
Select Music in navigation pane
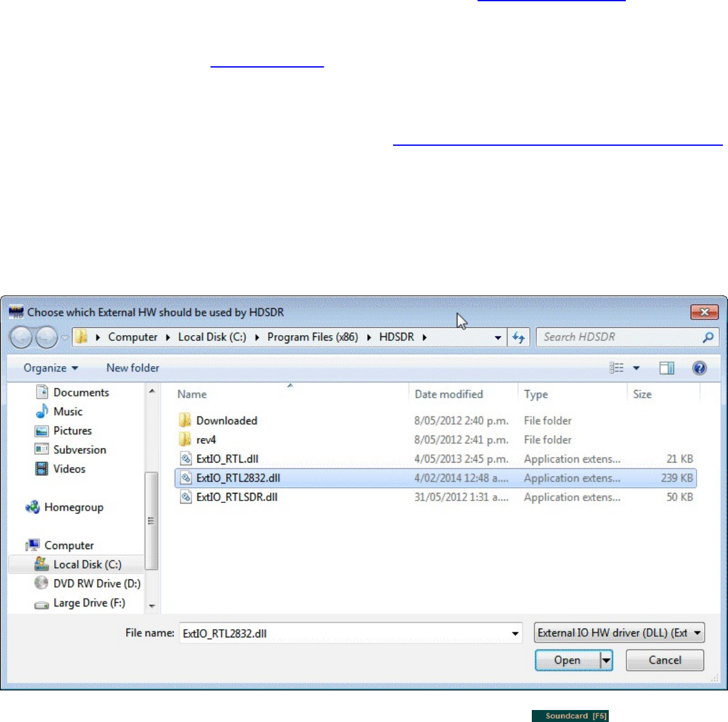(x=68, y=411)
